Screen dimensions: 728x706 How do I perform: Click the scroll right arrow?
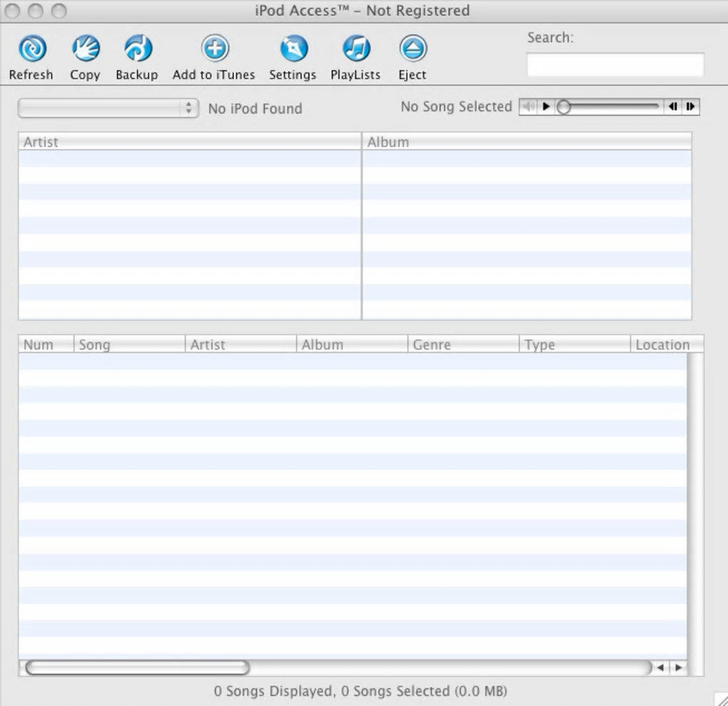pyautogui.click(x=679, y=667)
